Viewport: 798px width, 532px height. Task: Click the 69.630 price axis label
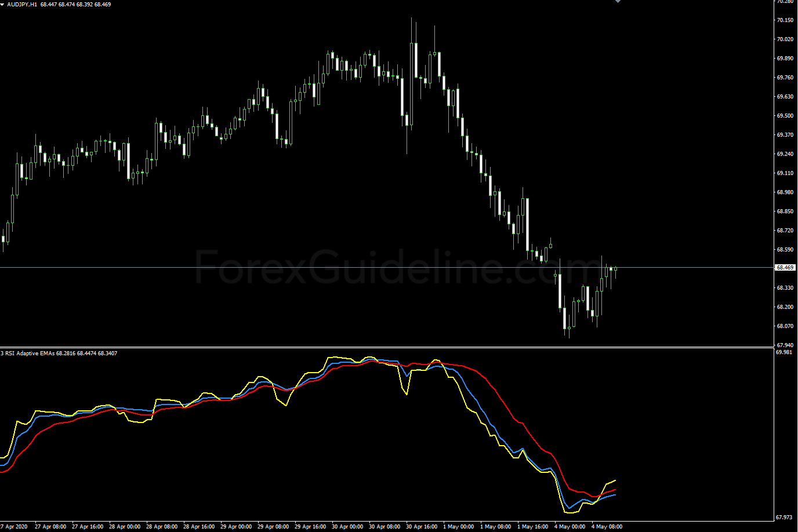coord(785,97)
